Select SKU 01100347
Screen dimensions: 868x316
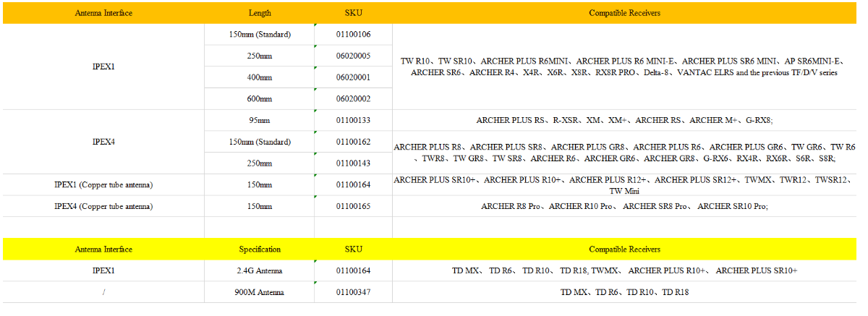(x=354, y=292)
